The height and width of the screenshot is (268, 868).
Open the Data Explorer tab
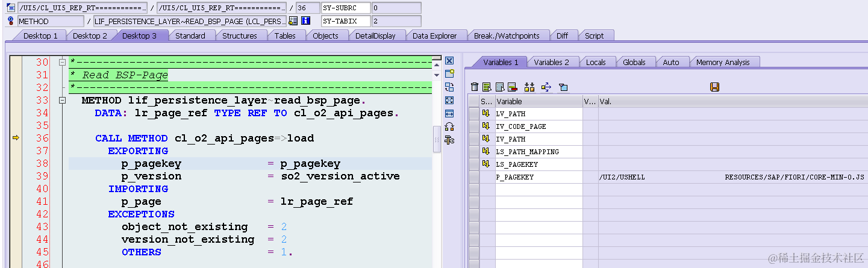click(434, 36)
